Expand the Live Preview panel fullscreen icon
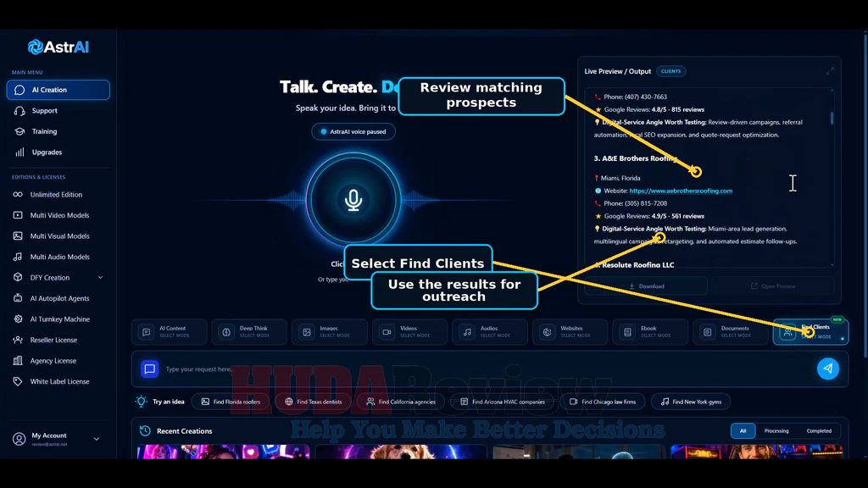This screenshot has height=488, width=868. tap(830, 71)
